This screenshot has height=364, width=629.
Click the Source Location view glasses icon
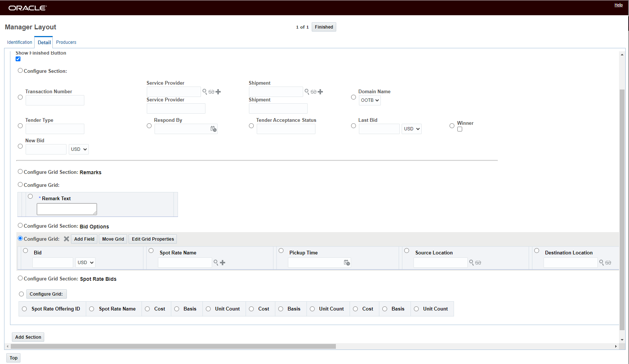[x=478, y=263]
